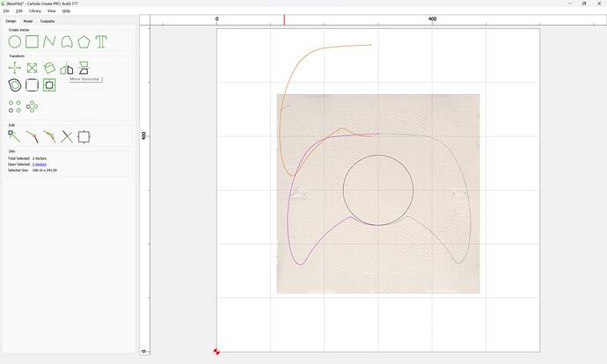Switch to the Model tab

[28, 20]
